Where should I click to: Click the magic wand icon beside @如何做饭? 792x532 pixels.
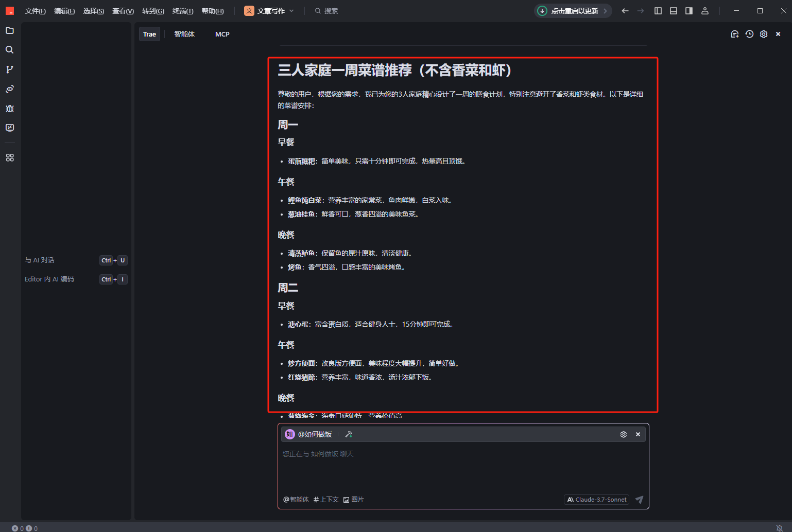(x=349, y=434)
